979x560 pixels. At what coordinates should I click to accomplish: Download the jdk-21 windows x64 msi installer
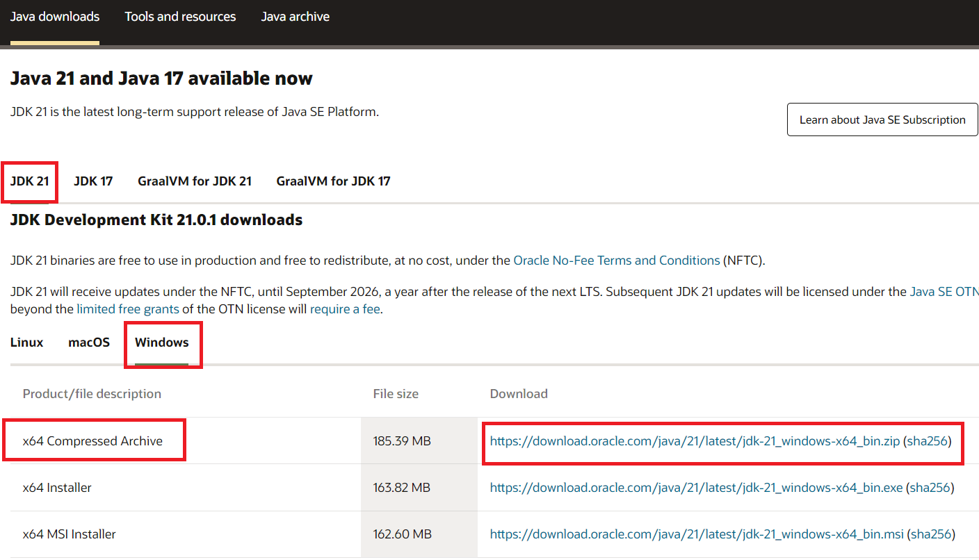tap(697, 534)
